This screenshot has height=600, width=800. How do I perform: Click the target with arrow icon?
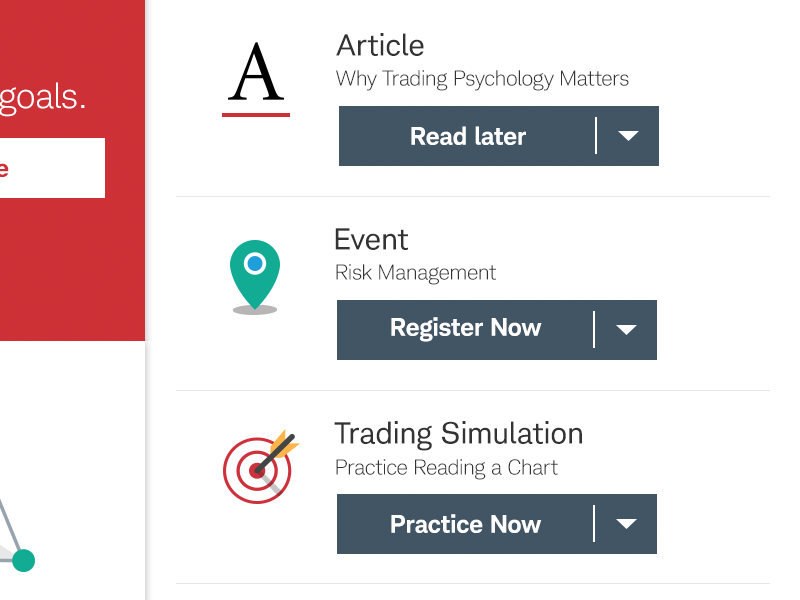pyautogui.click(x=261, y=467)
